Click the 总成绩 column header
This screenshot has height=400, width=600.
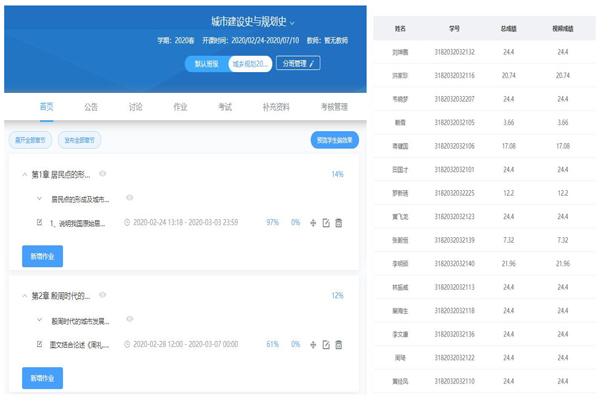point(508,31)
